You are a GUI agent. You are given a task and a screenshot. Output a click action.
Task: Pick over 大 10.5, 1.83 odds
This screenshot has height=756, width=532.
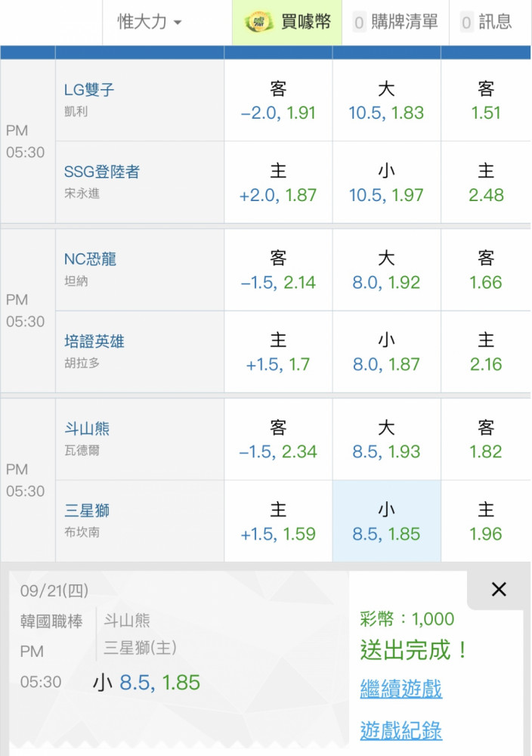click(x=386, y=101)
